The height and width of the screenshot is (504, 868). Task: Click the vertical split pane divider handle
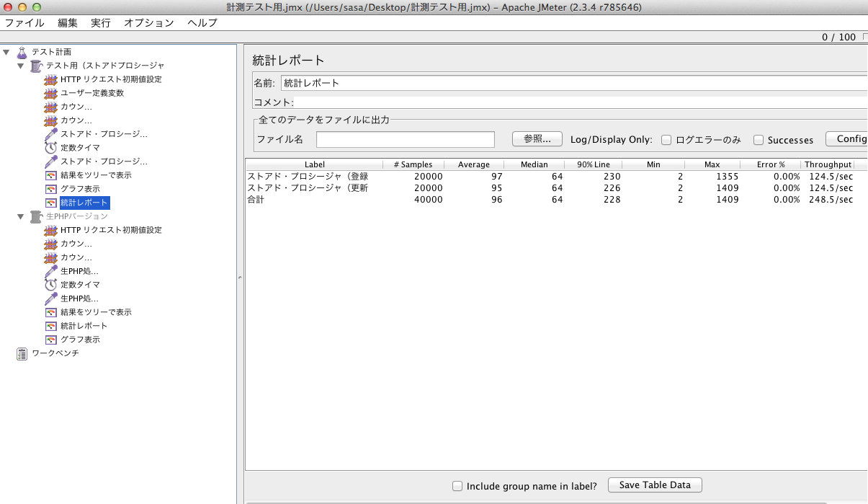coord(240,278)
